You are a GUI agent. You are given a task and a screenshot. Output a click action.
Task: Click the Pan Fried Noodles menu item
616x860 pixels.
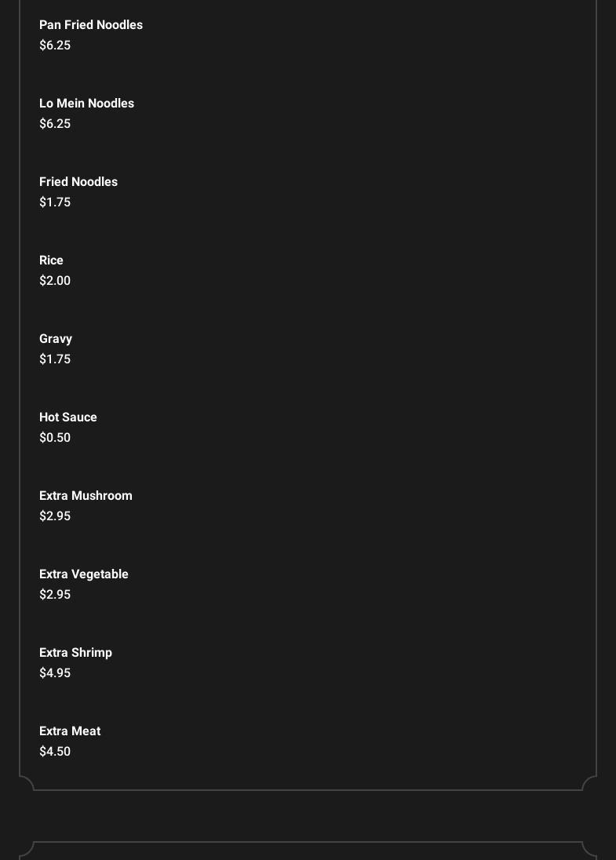pos(91,25)
